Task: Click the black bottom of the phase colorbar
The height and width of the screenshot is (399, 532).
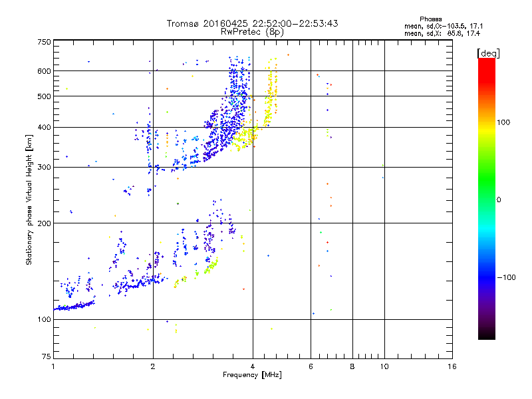Action: coord(487,334)
